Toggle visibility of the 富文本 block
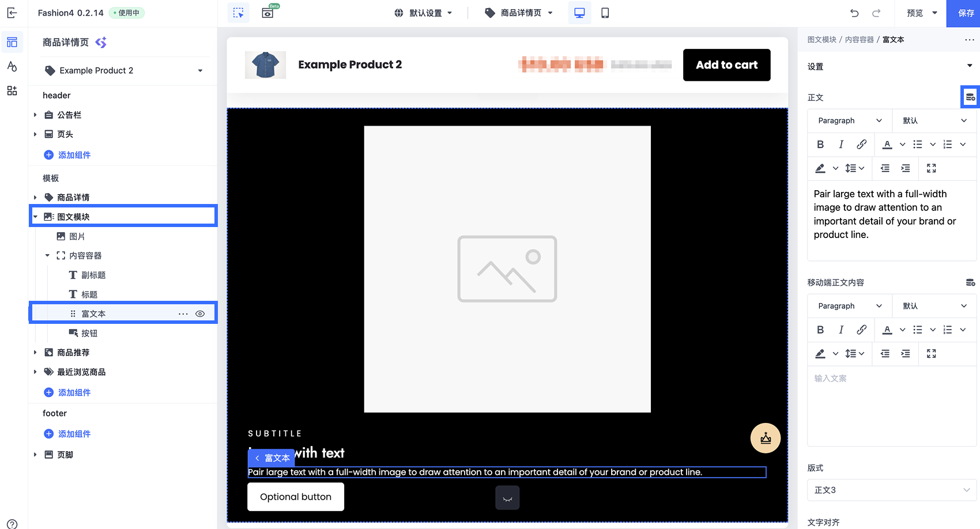The height and width of the screenshot is (529, 980). coord(200,313)
